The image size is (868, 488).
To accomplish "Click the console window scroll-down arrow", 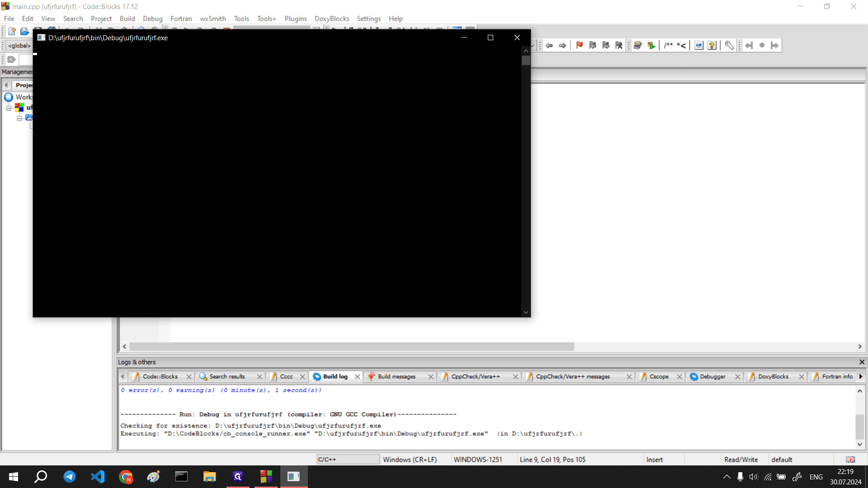I will [526, 312].
